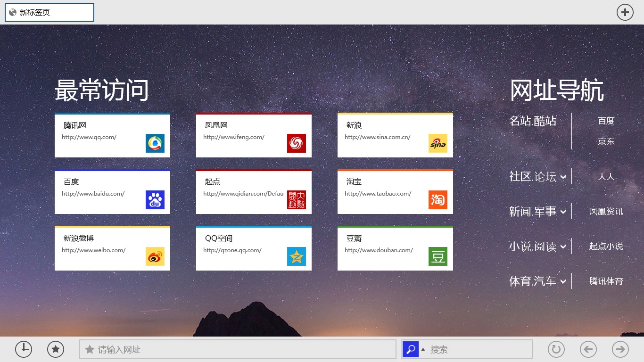This screenshot has width=644, height=362.
Task: Click the Qidian red seal icon
Action: click(x=297, y=200)
